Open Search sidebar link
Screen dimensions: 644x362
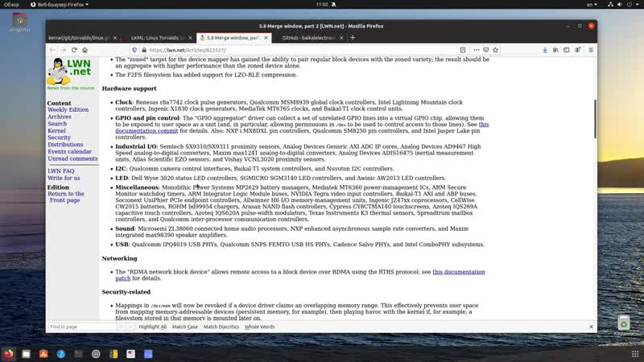click(x=57, y=124)
